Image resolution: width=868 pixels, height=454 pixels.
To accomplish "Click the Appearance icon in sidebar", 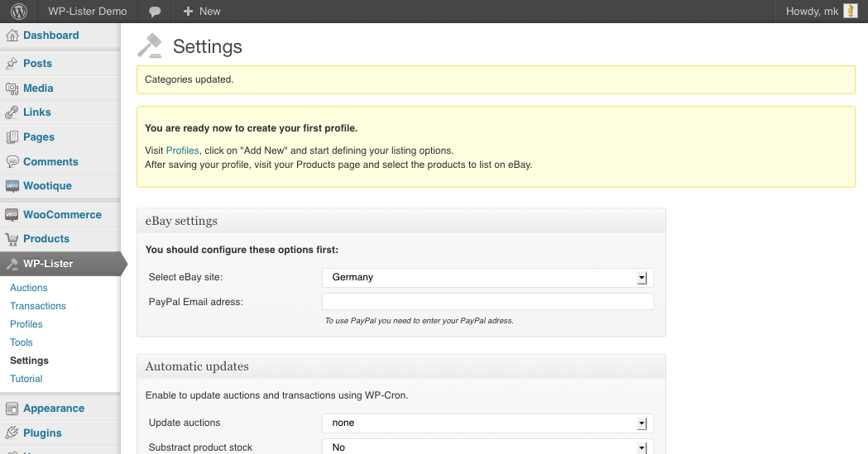I will (x=12, y=409).
